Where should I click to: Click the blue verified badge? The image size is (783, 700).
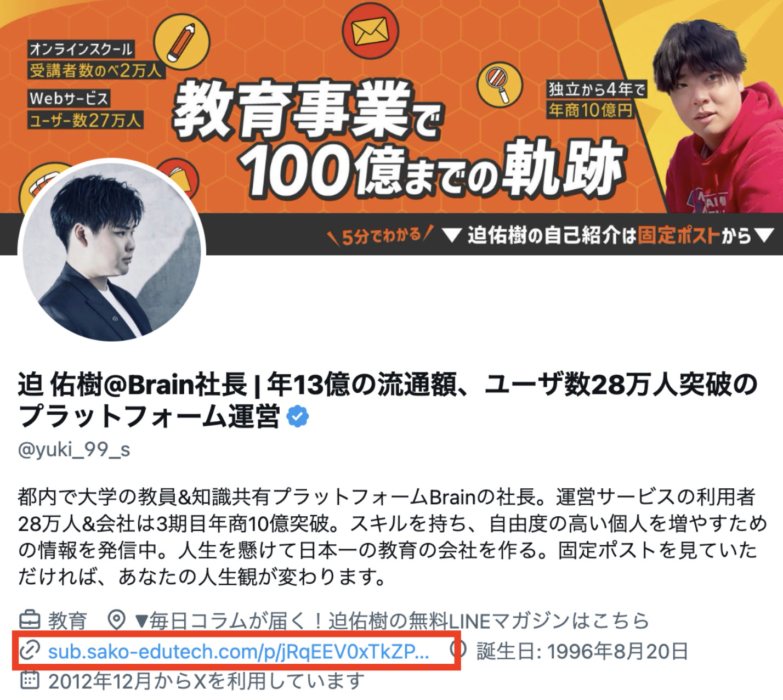click(x=298, y=417)
